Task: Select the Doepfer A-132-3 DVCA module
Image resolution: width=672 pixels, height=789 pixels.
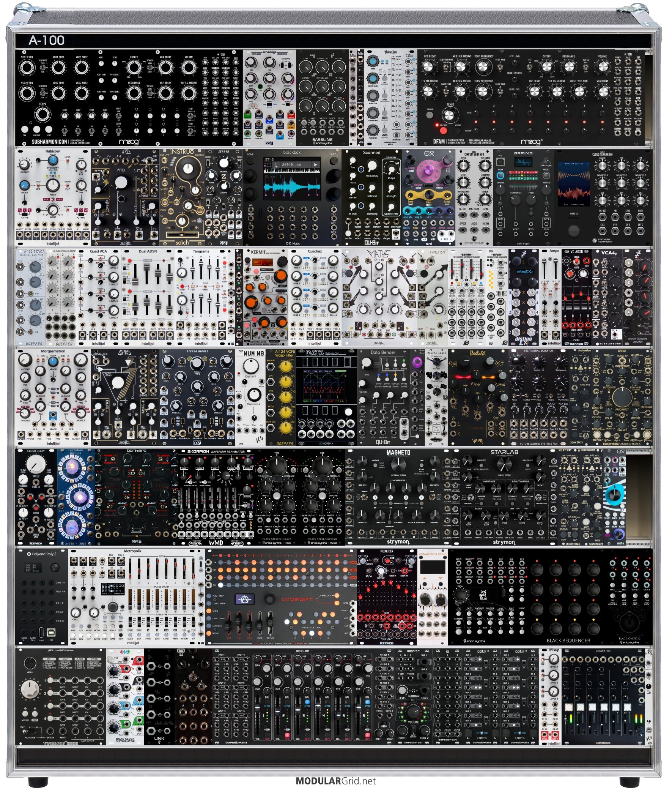Action: (30, 297)
